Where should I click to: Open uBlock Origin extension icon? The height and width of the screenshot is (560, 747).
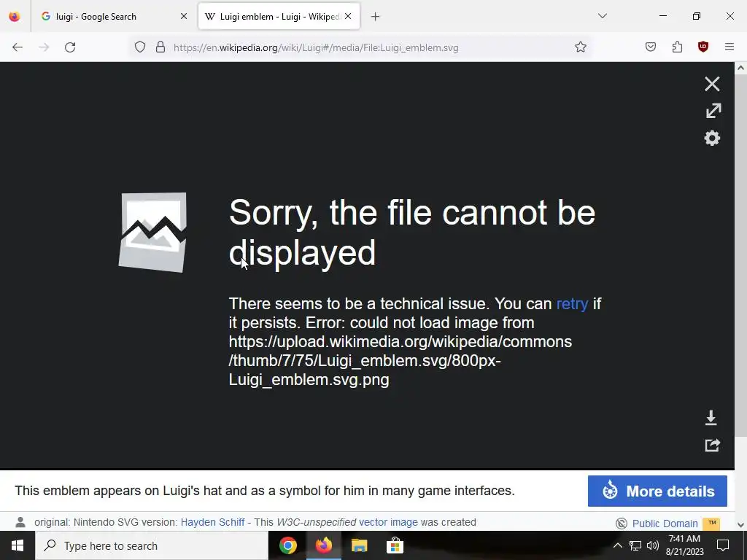click(x=703, y=47)
